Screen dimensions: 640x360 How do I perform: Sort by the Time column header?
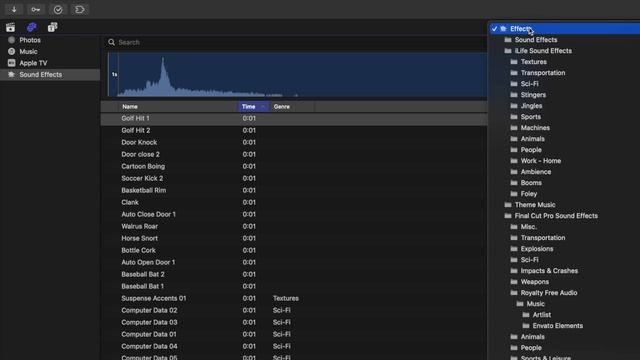tap(253, 107)
